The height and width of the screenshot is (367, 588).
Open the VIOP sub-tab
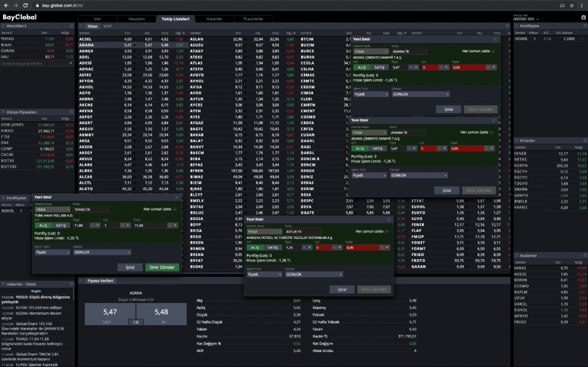107,26
